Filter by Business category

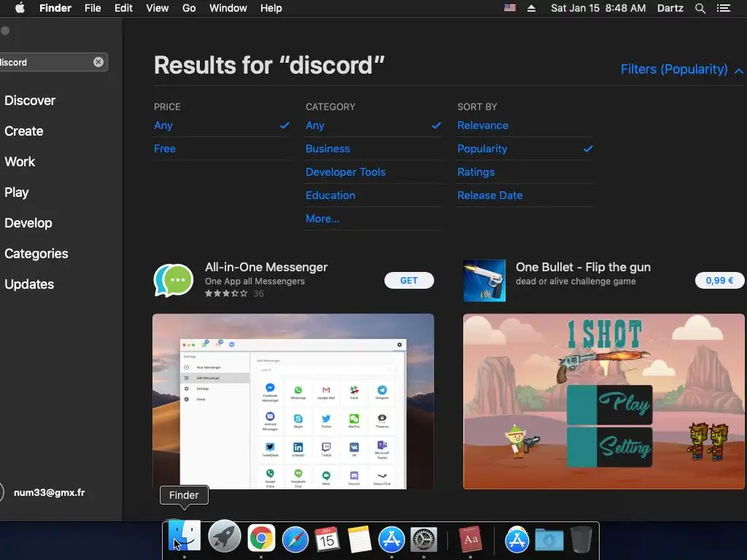(373, 149)
